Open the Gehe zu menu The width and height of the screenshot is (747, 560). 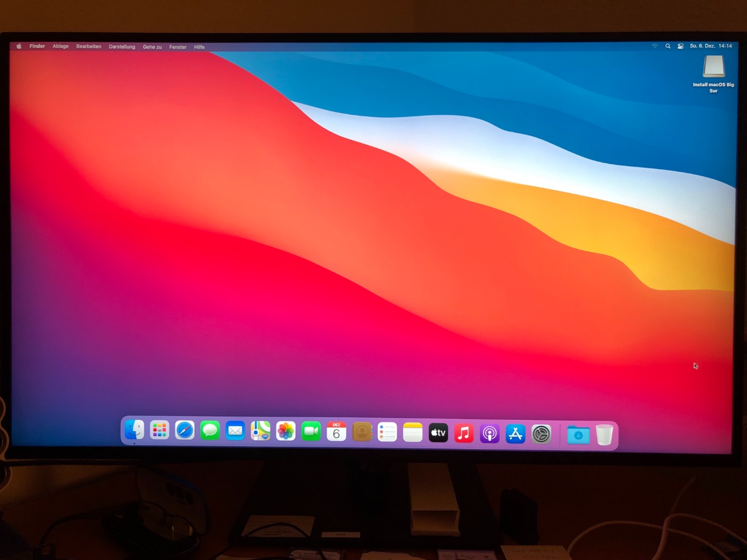click(152, 47)
